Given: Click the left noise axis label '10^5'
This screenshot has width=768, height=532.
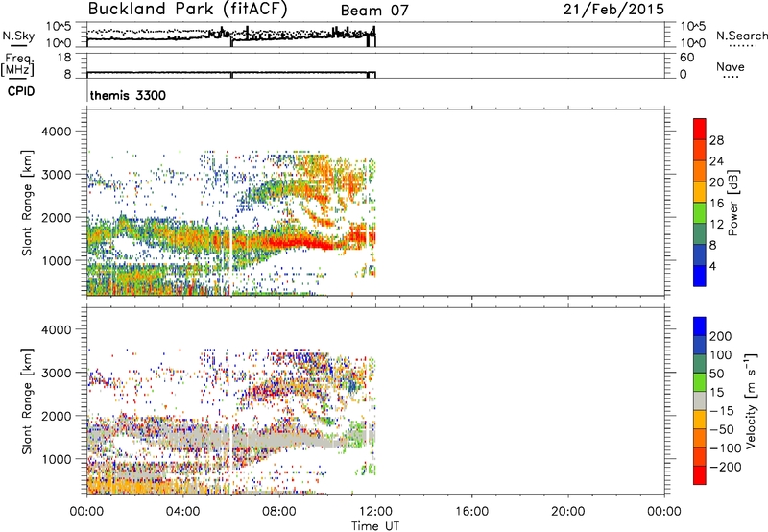Looking at the screenshot, I should pyautogui.click(x=59, y=26).
